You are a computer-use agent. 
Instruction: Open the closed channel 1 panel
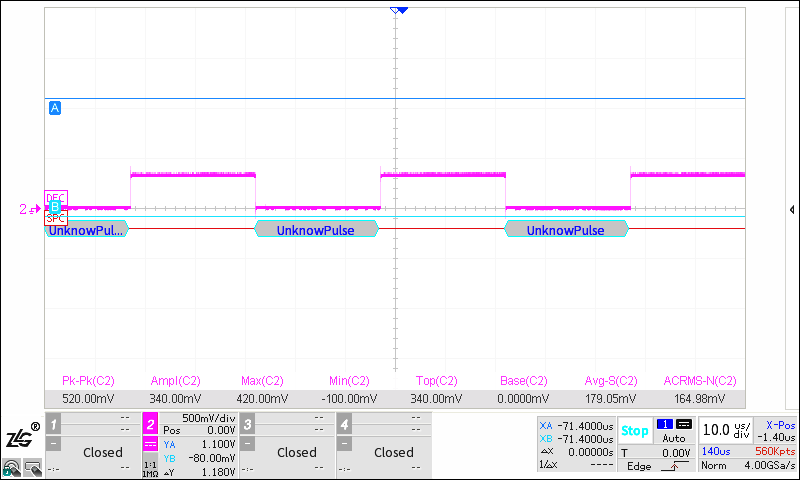point(103,452)
